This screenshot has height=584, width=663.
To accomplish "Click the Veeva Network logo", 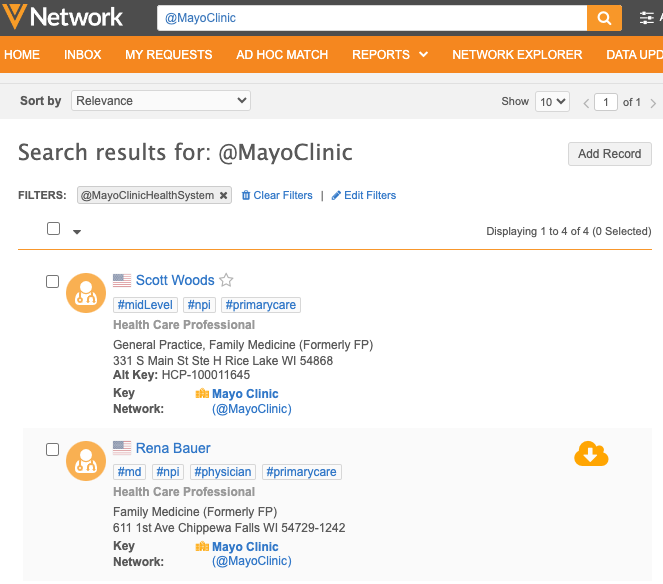I will click(x=63, y=18).
